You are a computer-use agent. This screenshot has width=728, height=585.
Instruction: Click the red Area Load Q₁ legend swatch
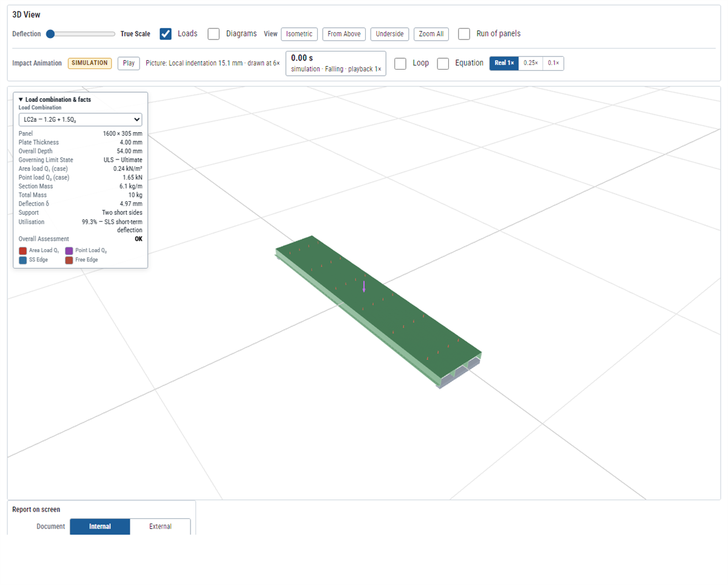[x=22, y=250]
